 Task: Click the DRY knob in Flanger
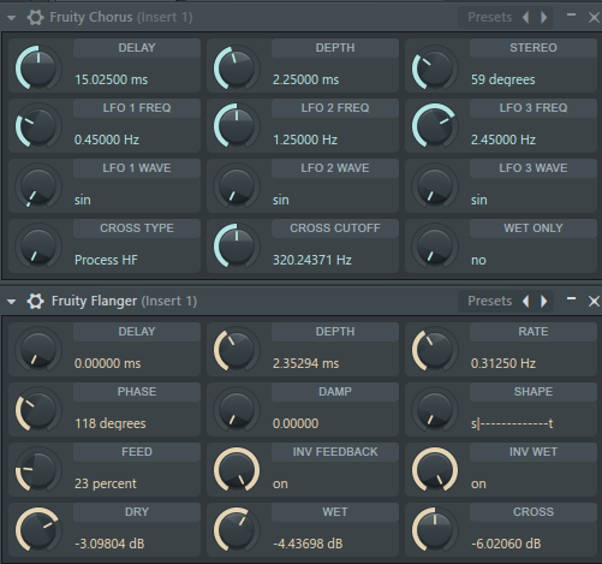(38, 531)
